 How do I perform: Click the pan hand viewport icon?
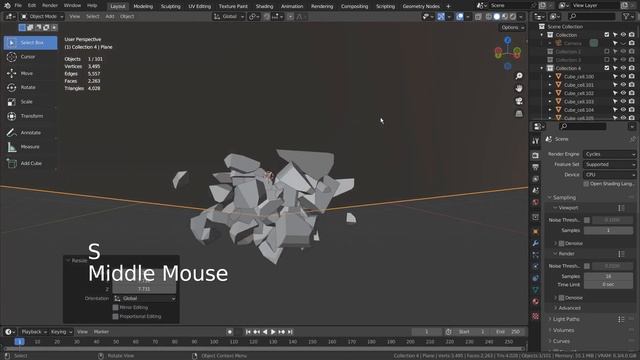coord(519,88)
